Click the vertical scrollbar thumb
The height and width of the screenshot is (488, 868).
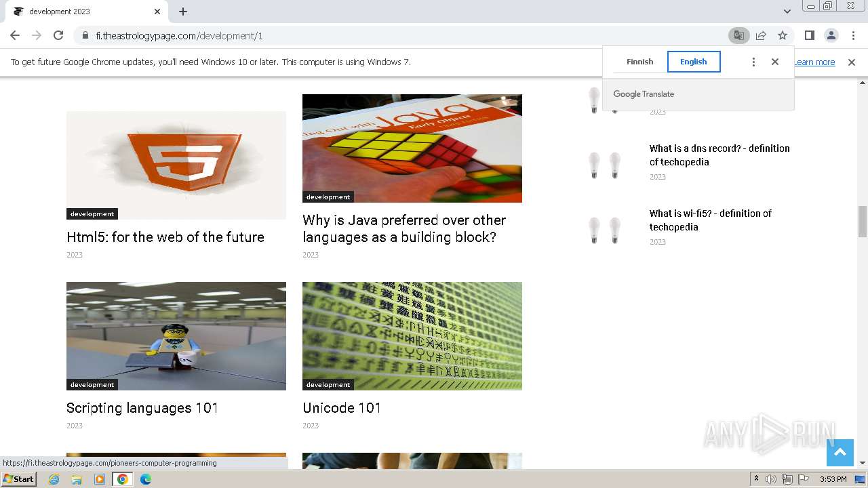pos(863,222)
